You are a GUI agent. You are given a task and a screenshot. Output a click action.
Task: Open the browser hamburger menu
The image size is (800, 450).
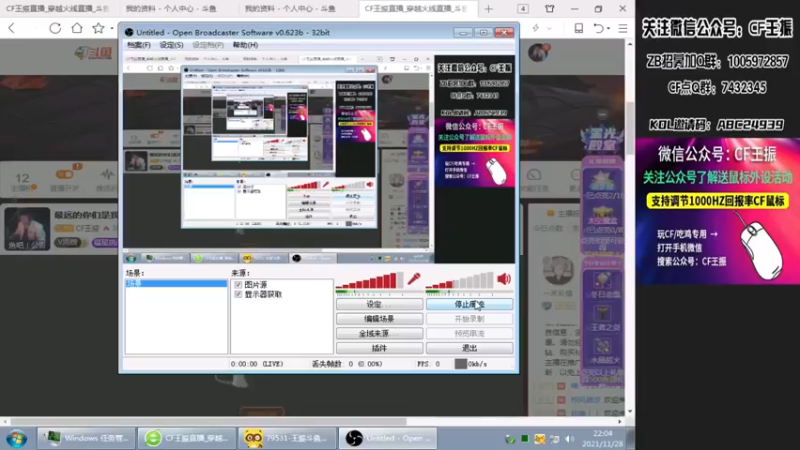623,28
